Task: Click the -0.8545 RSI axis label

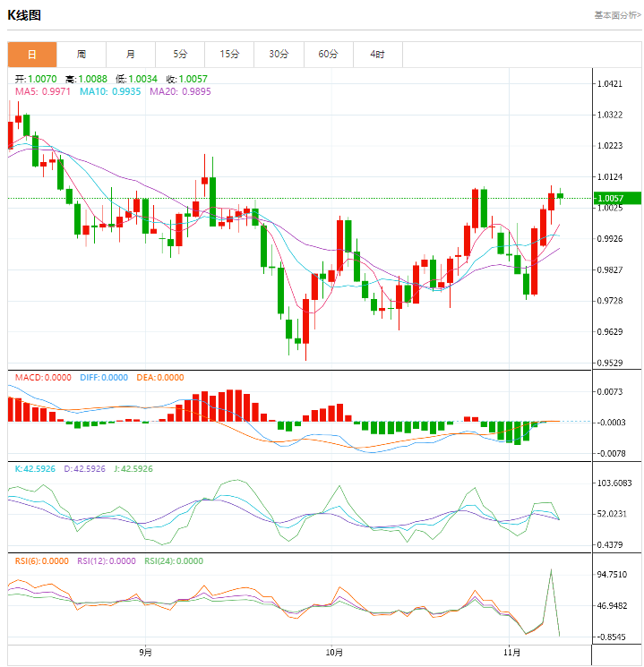Action: pos(611,637)
